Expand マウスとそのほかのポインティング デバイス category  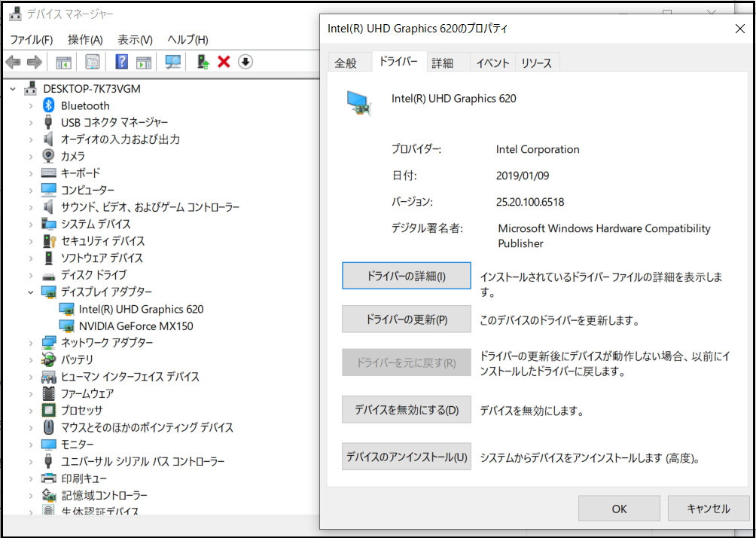(x=31, y=427)
